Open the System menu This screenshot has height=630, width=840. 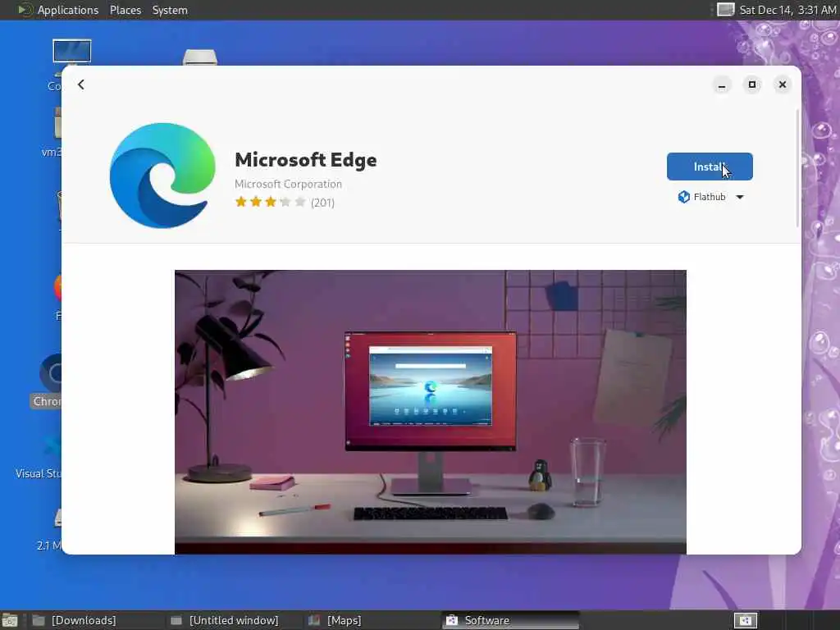coord(170,10)
